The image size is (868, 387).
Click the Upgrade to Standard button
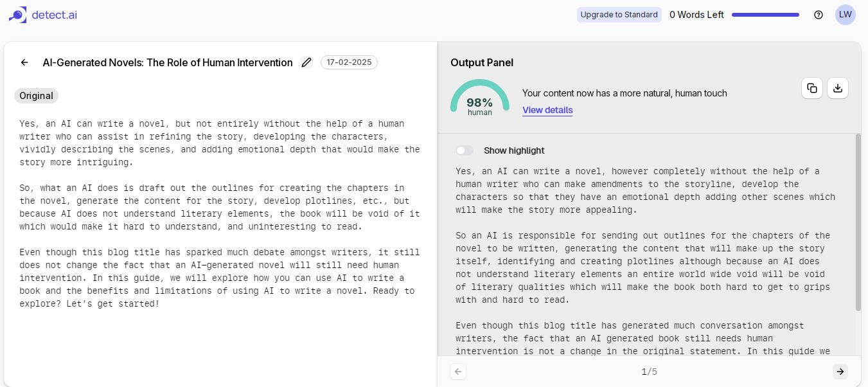pyautogui.click(x=619, y=15)
